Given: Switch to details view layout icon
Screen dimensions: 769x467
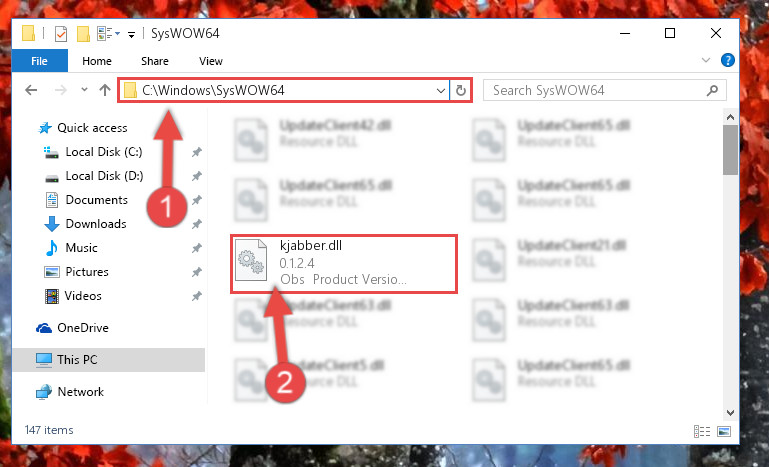Looking at the screenshot, I should pos(702,431).
